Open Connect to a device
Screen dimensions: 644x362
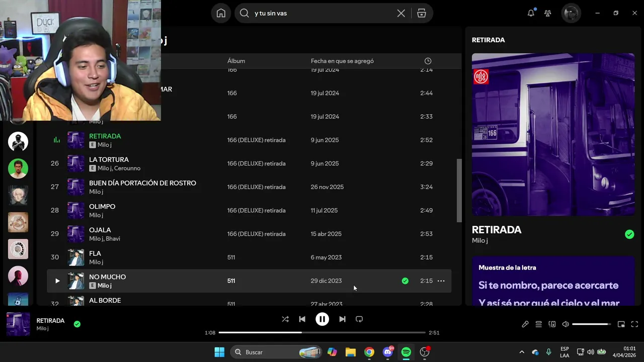coord(552,324)
